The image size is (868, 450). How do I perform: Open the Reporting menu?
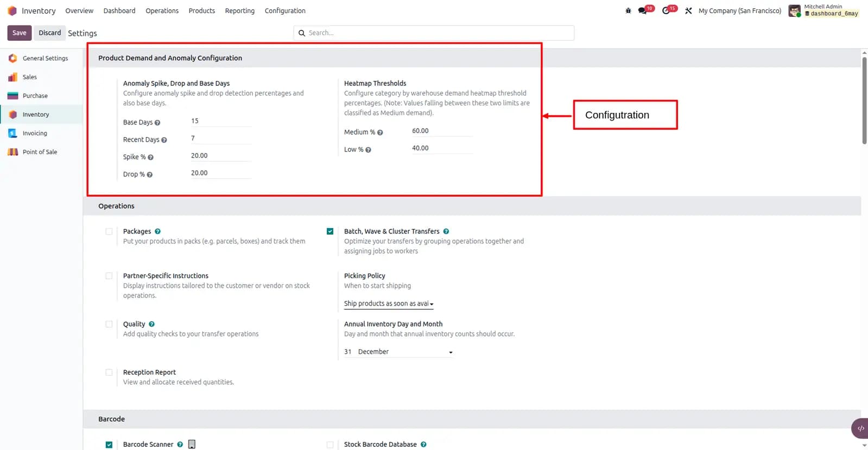click(239, 11)
